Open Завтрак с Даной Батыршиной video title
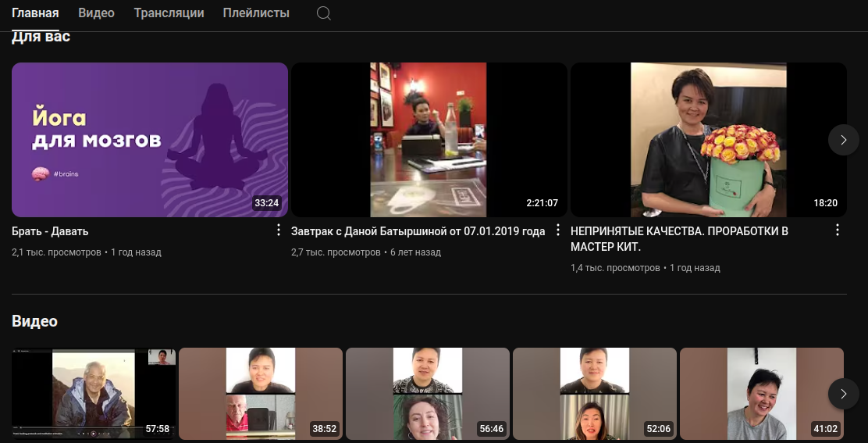868x443 pixels. (418, 231)
